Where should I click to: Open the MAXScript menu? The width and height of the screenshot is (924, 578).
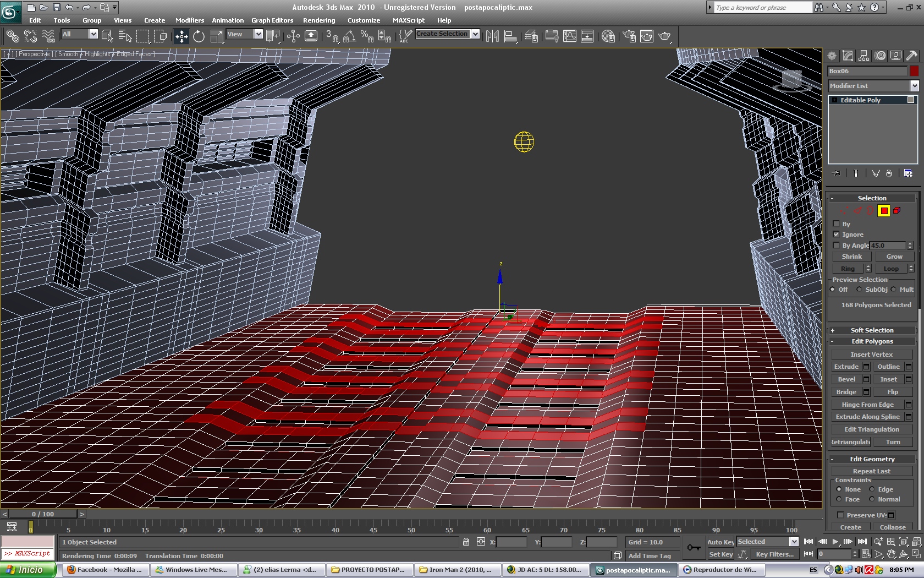[x=409, y=20]
